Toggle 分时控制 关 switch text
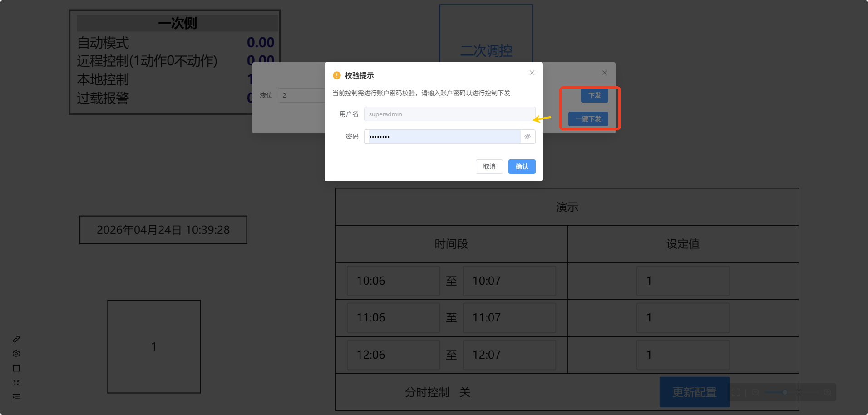868x415 pixels. [x=465, y=392]
